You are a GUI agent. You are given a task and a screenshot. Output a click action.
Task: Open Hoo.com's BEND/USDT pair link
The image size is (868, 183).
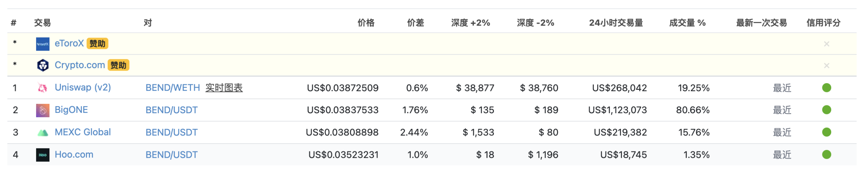171,155
